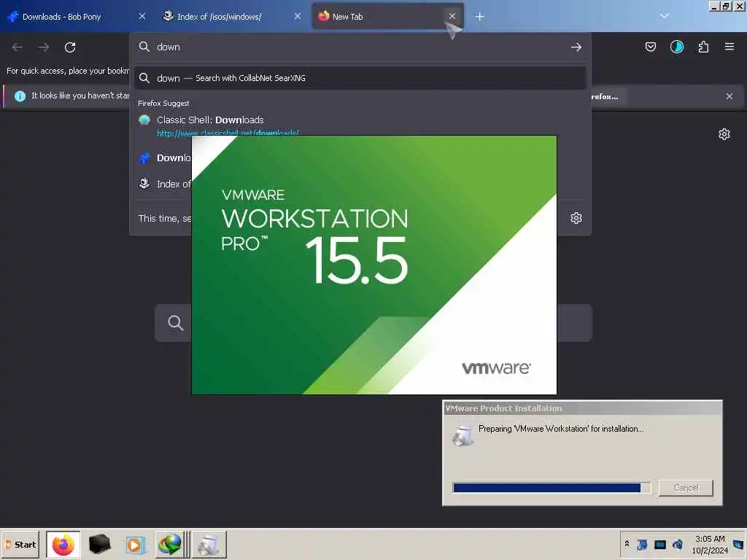Open the Firefox account profile icon
The height and width of the screenshot is (560, 747).
pos(676,47)
